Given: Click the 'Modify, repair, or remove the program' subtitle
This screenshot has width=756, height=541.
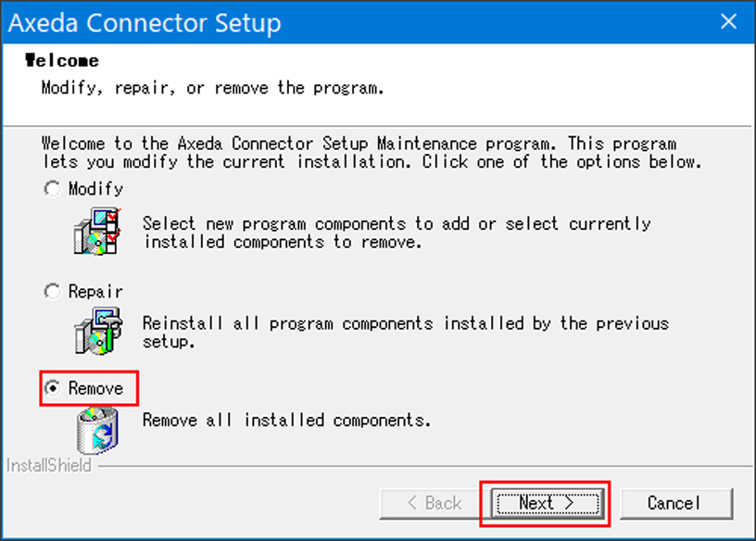Looking at the screenshot, I should point(213,88).
